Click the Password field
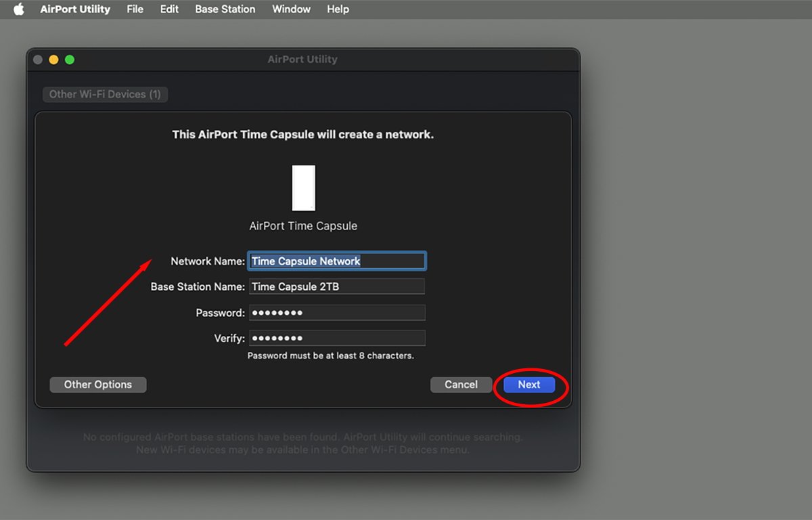 pos(337,313)
